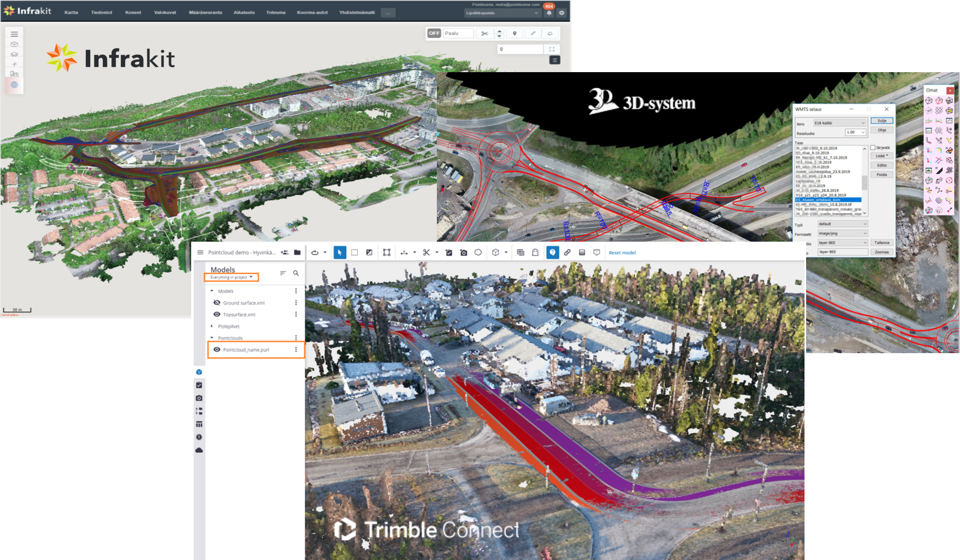Click the Paalu input field in Infrakit
Screen dimensions: 960x560
click(x=459, y=33)
